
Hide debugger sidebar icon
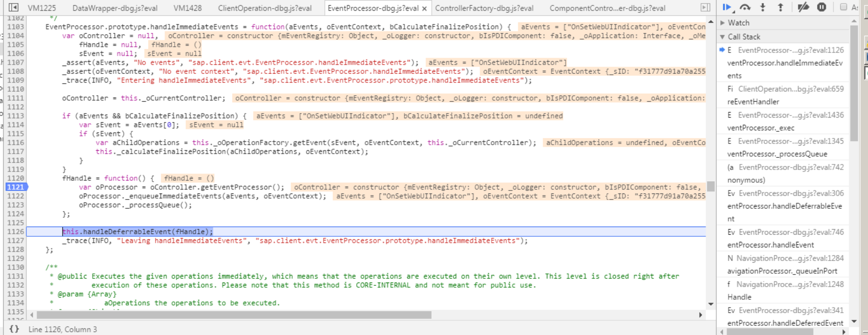705,8
